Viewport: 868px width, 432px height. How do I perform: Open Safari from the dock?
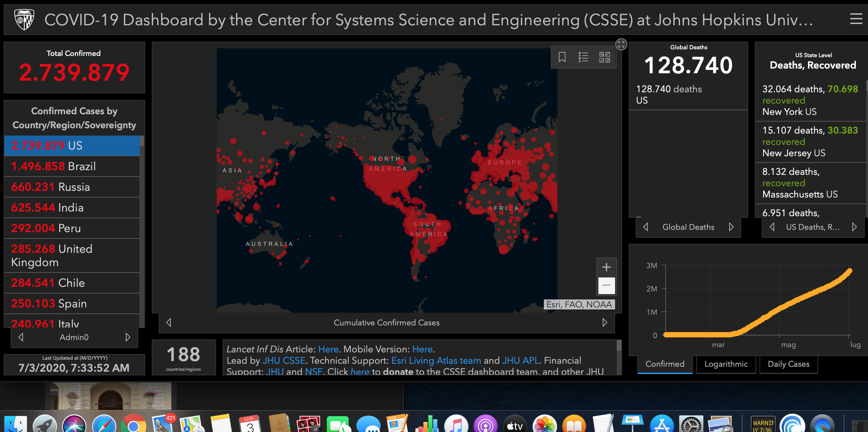[x=104, y=424]
